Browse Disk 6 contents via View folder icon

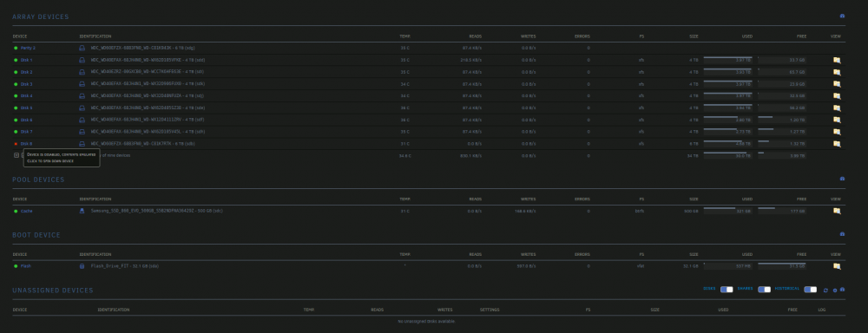(x=837, y=120)
